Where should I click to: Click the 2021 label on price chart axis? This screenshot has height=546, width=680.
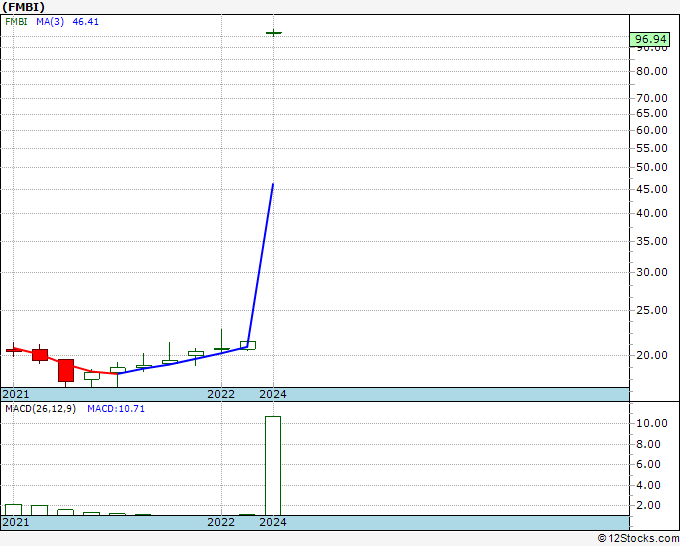16,394
